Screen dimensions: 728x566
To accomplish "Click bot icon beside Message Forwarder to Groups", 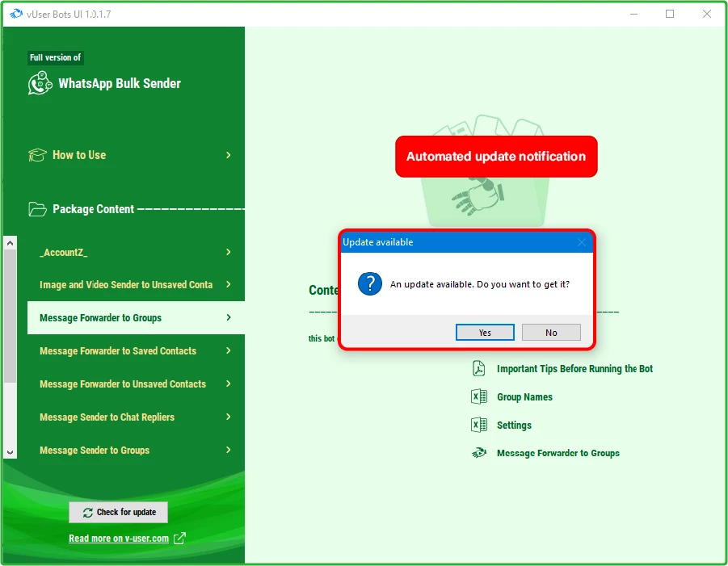I will click(478, 453).
